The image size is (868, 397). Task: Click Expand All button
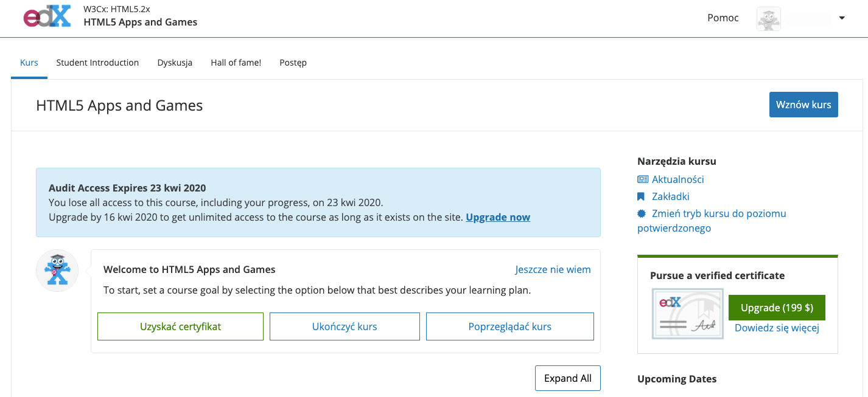tap(568, 378)
